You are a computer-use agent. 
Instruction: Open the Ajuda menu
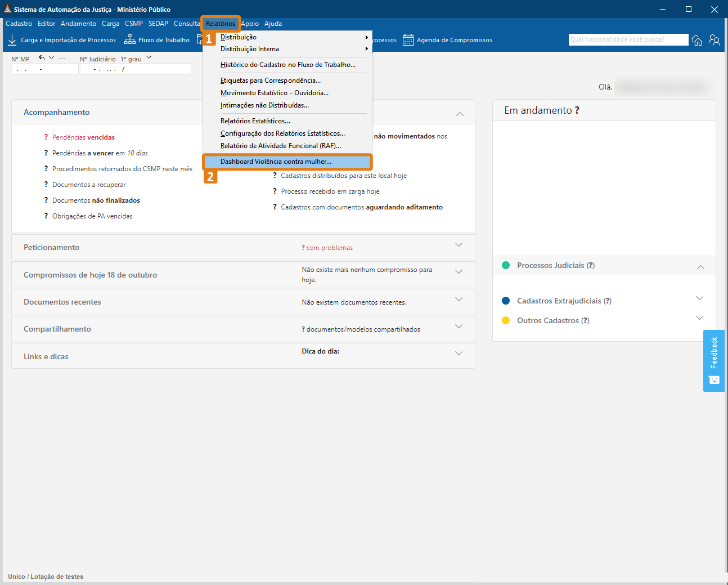click(273, 24)
